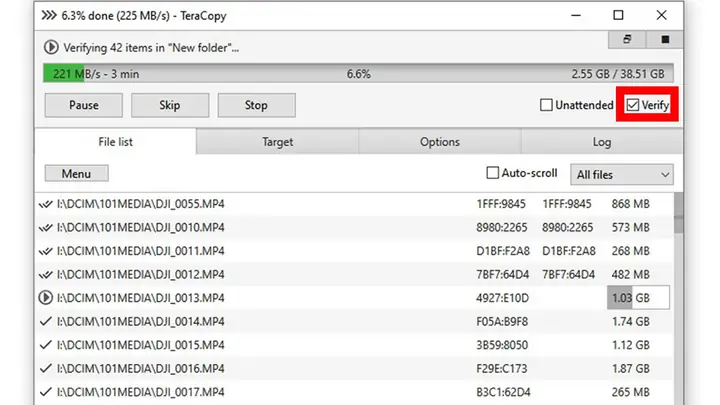Click source hash 4927:E10D

point(502,298)
